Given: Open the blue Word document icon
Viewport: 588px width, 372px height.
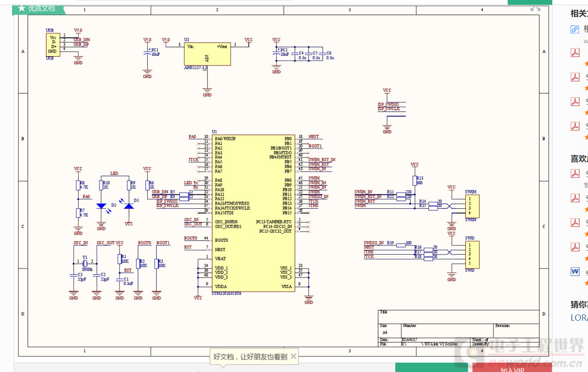Looking at the screenshot, I should [x=575, y=271].
